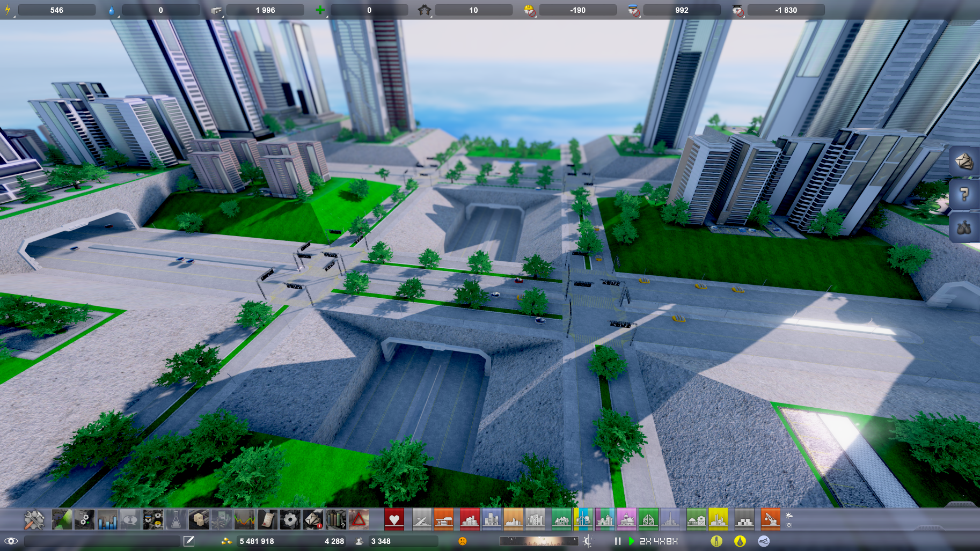Click the green play speed button
980x551 pixels.
pos(631,541)
